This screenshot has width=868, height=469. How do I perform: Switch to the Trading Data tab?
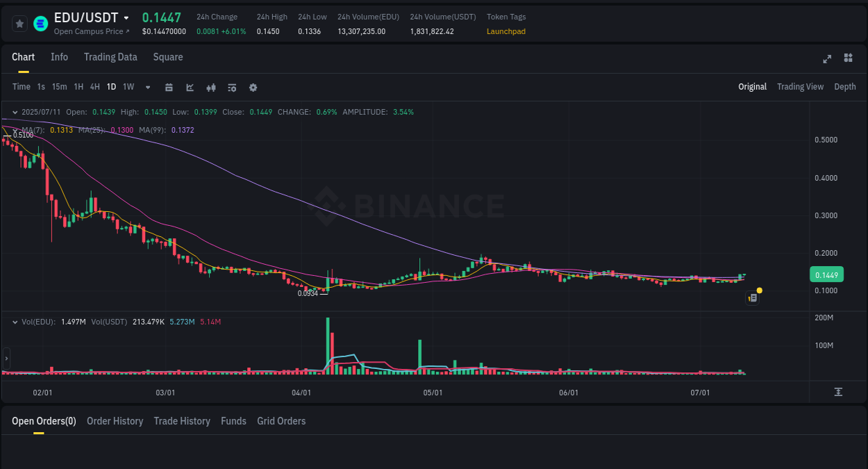pos(110,57)
